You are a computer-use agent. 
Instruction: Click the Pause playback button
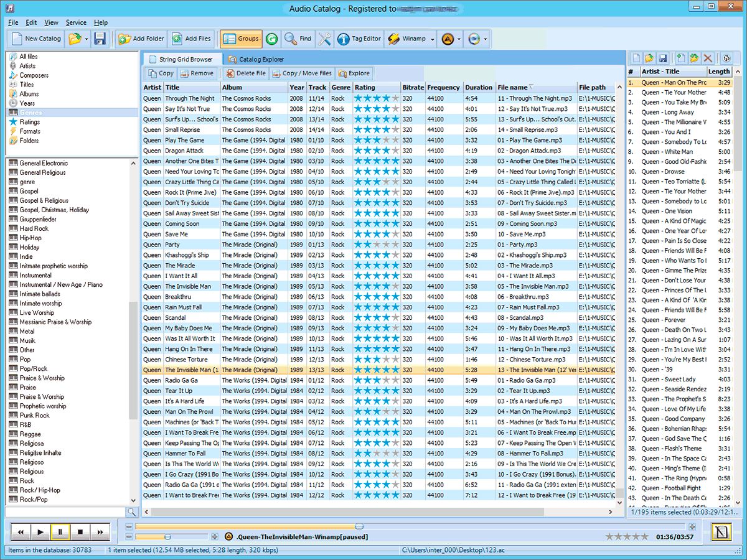(60, 532)
